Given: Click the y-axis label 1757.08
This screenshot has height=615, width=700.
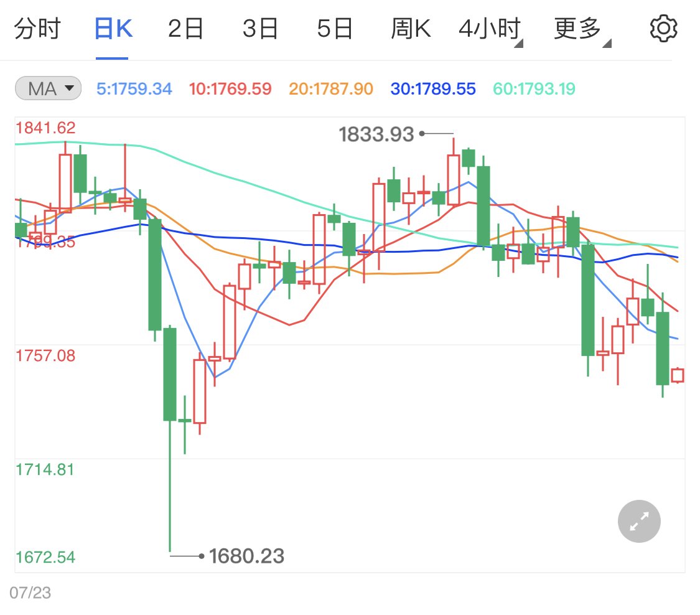Looking at the screenshot, I should (x=45, y=356).
